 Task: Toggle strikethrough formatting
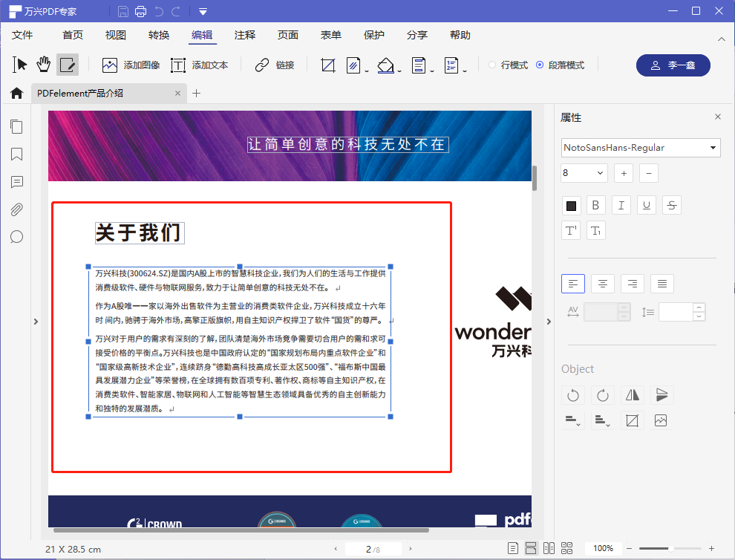pyautogui.click(x=672, y=206)
